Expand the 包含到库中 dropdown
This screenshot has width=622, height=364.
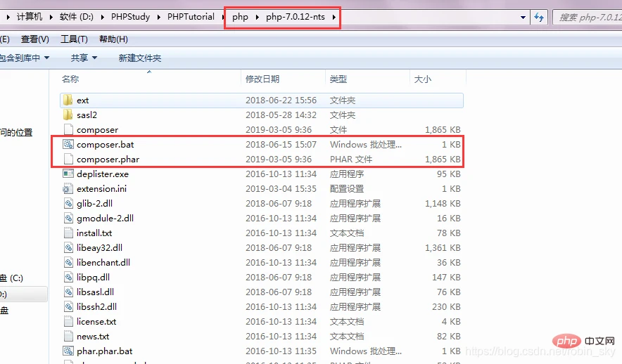tap(25, 58)
